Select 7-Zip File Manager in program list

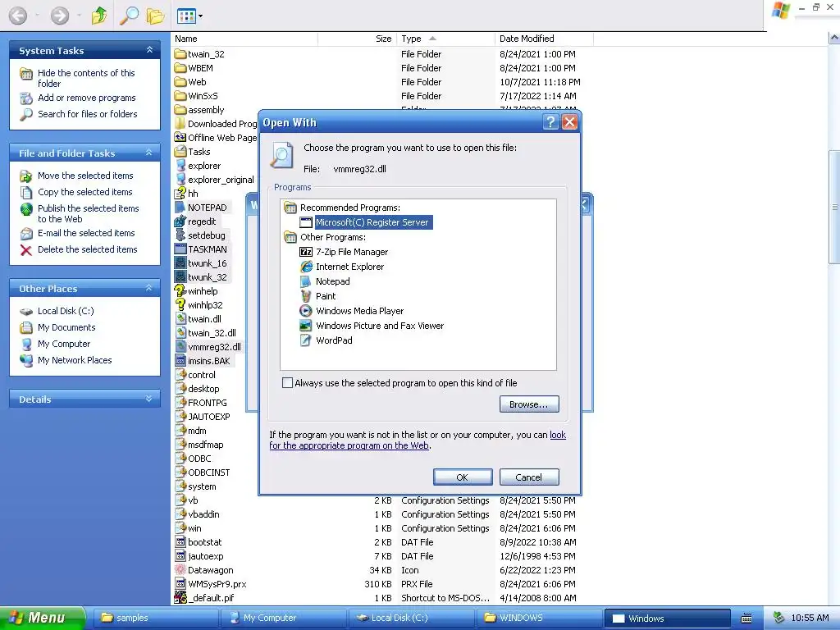click(x=352, y=252)
